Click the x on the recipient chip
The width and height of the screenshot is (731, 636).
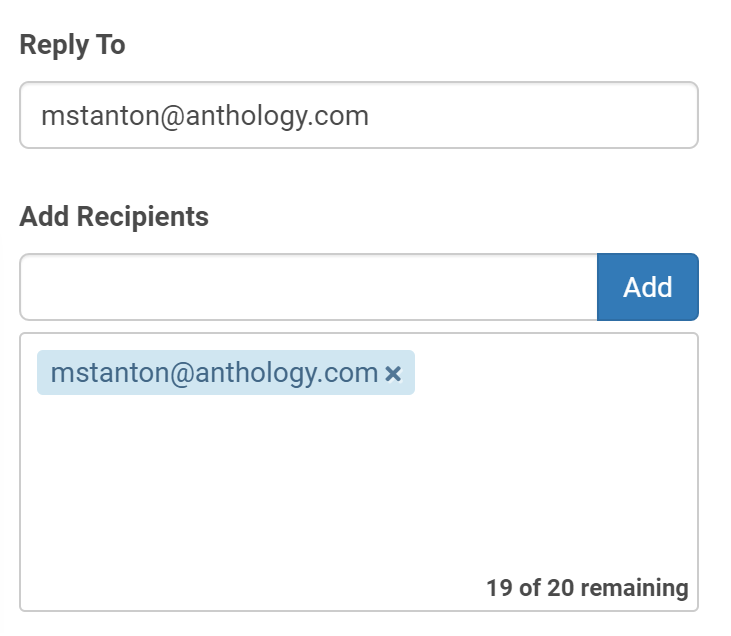(x=393, y=374)
